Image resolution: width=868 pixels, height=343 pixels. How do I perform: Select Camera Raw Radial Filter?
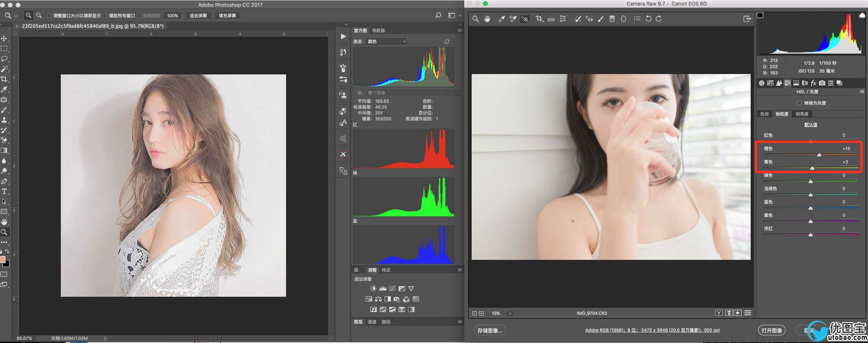[623, 19]
